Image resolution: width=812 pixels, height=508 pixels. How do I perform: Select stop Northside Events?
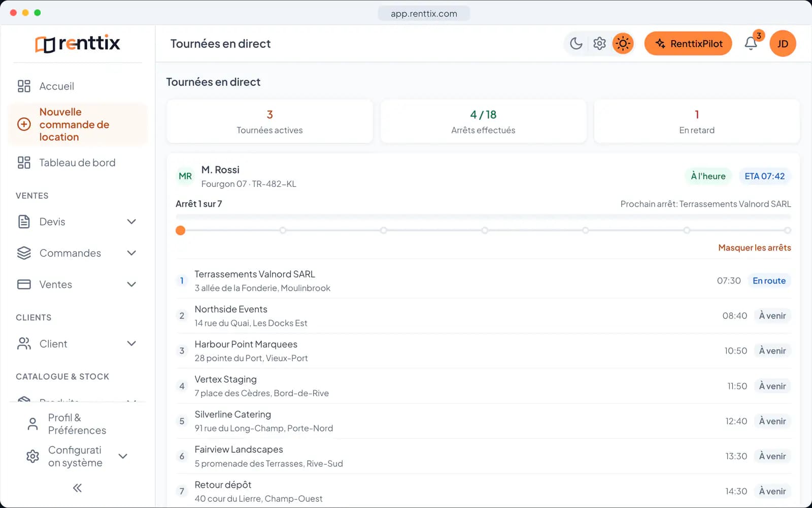point(483,316)
